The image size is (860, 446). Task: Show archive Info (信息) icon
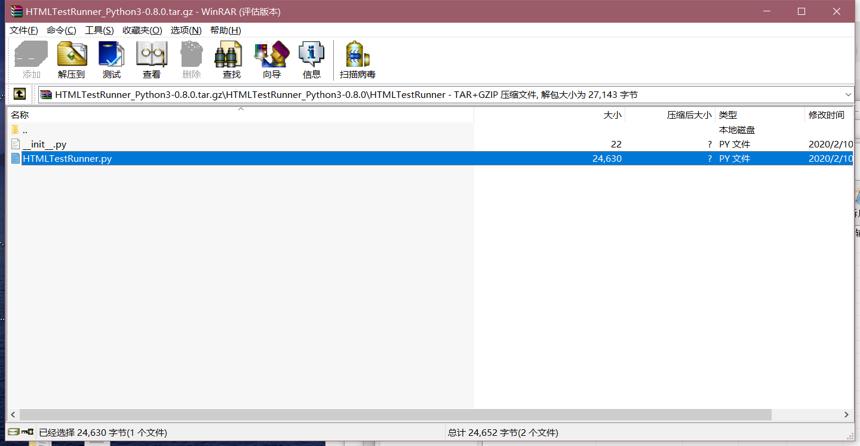tap(311, 60)
